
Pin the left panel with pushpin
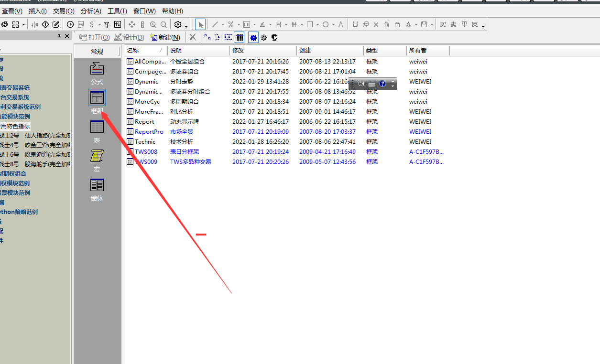(59, 36)
